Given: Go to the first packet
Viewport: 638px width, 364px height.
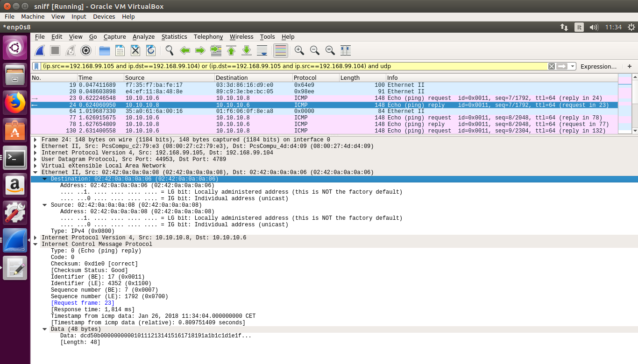Looking at the screenshot, I should click(231, 50).
